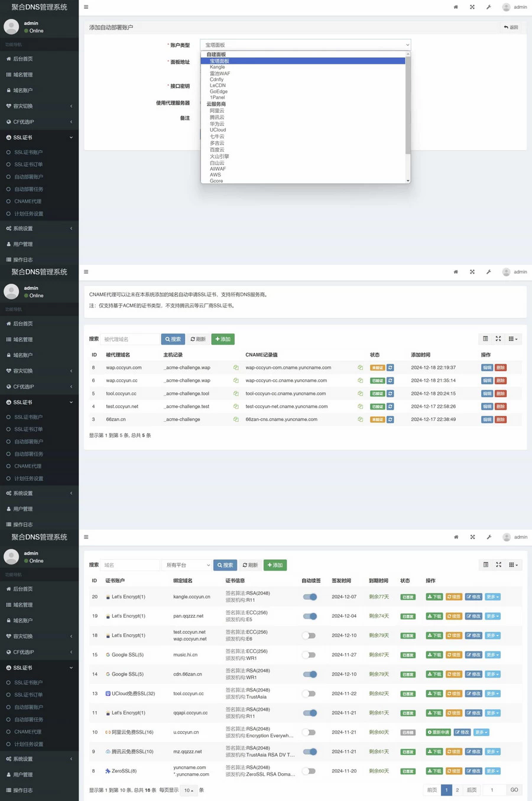Click 重新申请 for u.cccyun.cn certificate
The image size is (532, 801).
click(438, 732)
